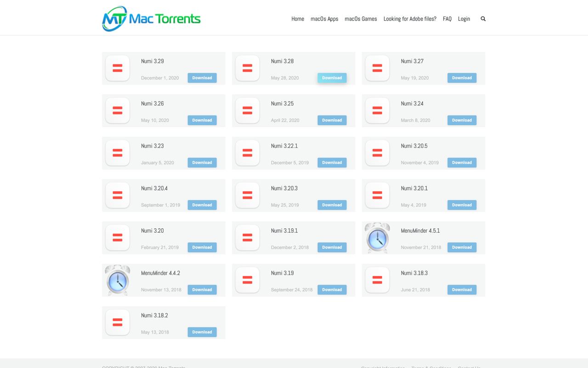The image size is (588, 368).
Task: Open the Numi 3.25 app icon
Action: click(248, 110)
